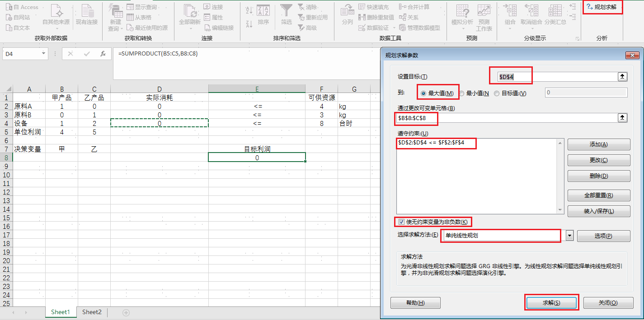644x320 pixels.
Task: Click 重新应用 (Reapply filter)
Action: 313,17
